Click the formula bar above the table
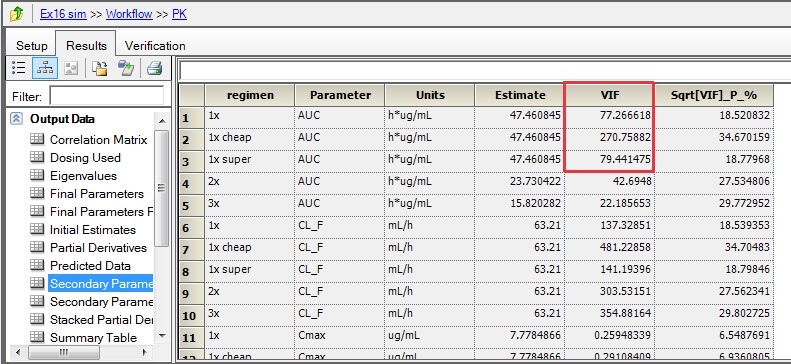This screenshot has height=364, width=791. [x=484, y=71]
